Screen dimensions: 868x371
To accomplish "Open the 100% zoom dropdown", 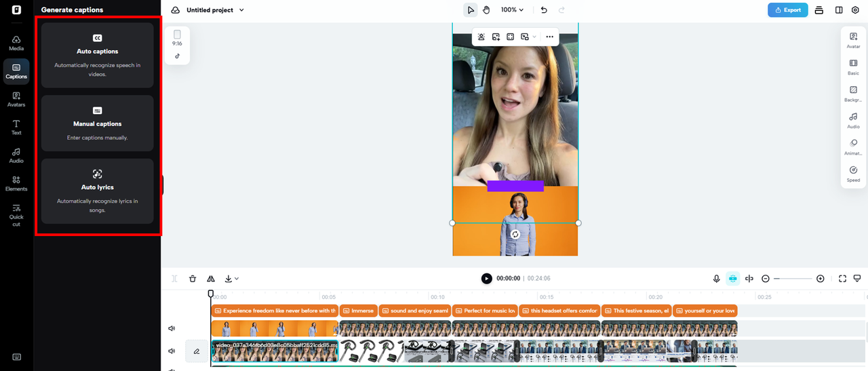I will [513, 10].
